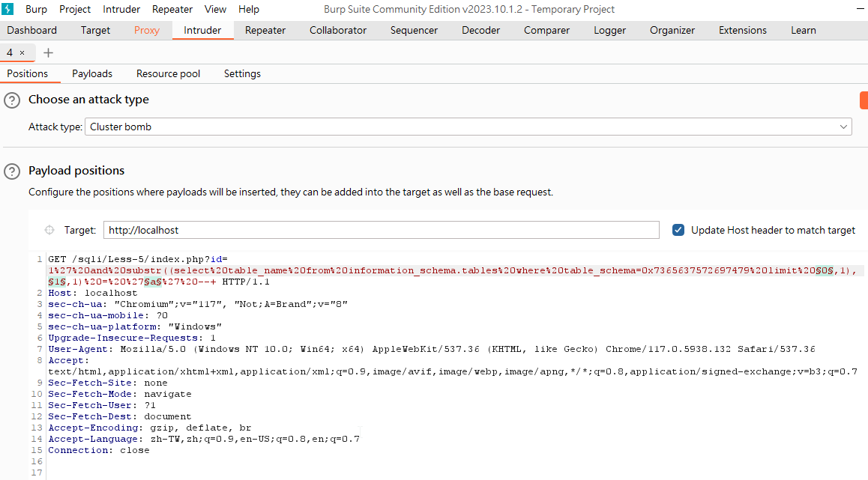Image resolution: width=868 pixels, height=480 pixels.
Task: Switch to the Proxy tab
Action: [147, 31]
